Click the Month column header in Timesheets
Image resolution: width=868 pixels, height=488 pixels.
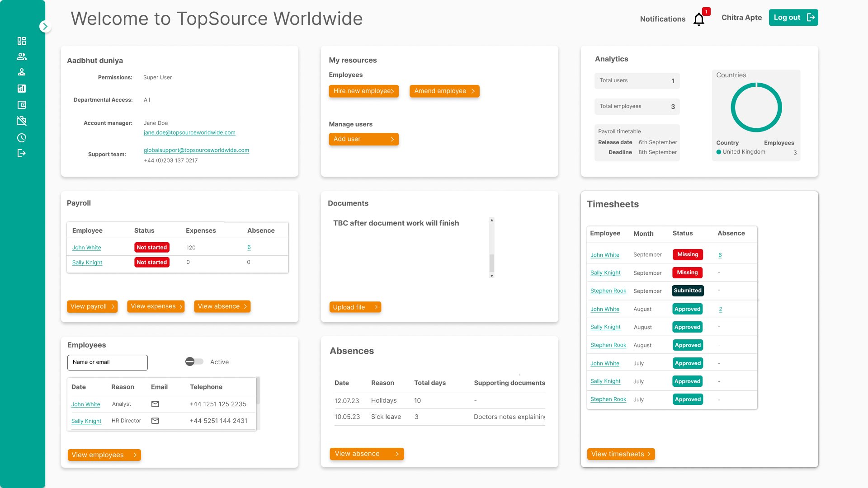click(643, 234)
